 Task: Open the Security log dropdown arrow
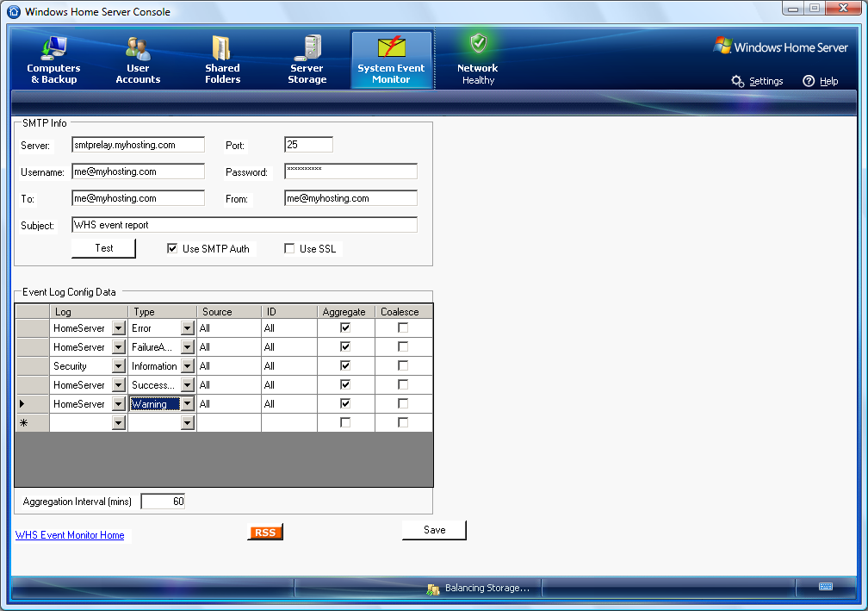pos(119,365)
